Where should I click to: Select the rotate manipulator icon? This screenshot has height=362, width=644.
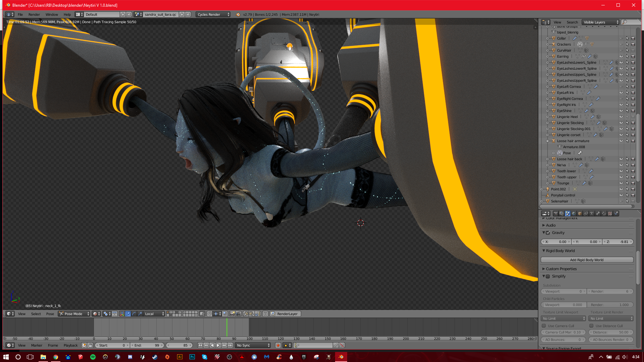pos(134,314)
